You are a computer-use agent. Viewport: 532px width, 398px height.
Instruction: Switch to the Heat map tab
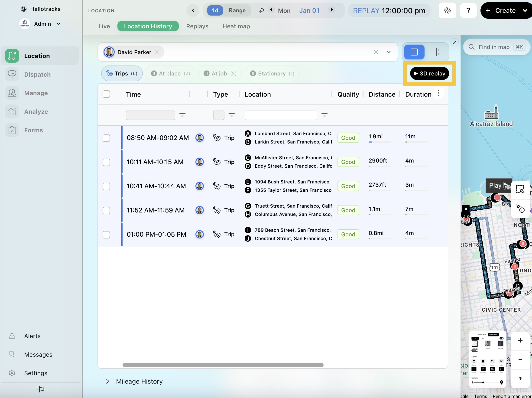click(236, 26)
